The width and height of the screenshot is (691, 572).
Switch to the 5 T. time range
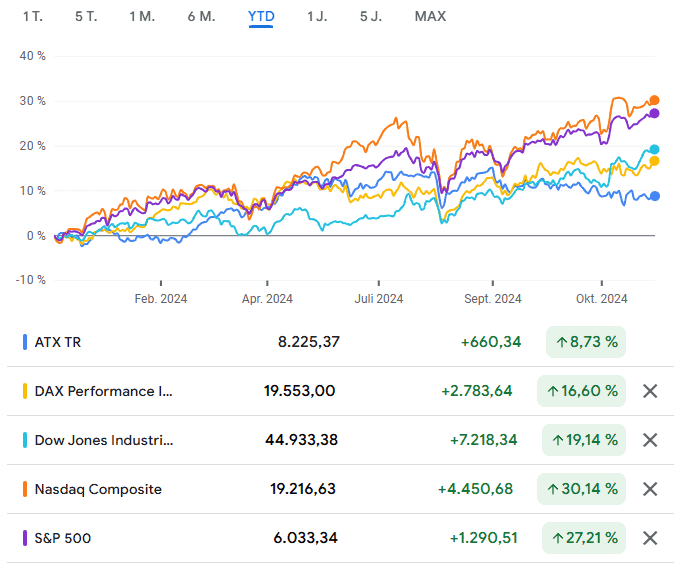point(86,17)
